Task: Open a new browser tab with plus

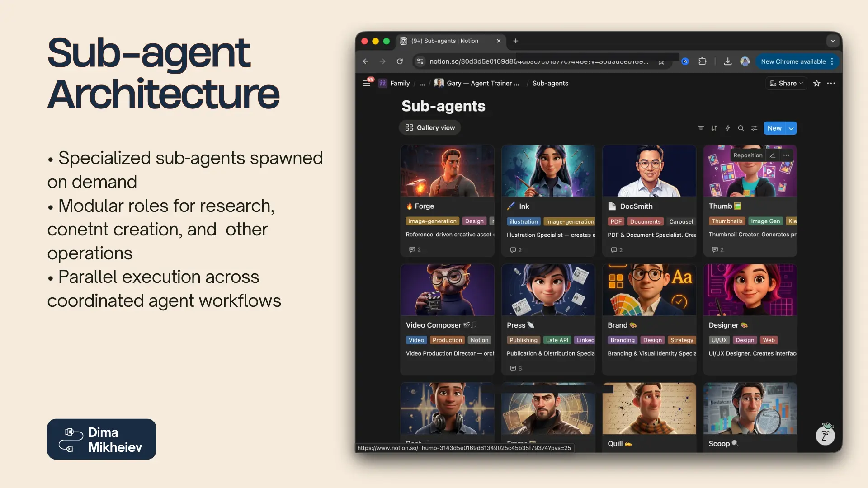Action: 516,41
